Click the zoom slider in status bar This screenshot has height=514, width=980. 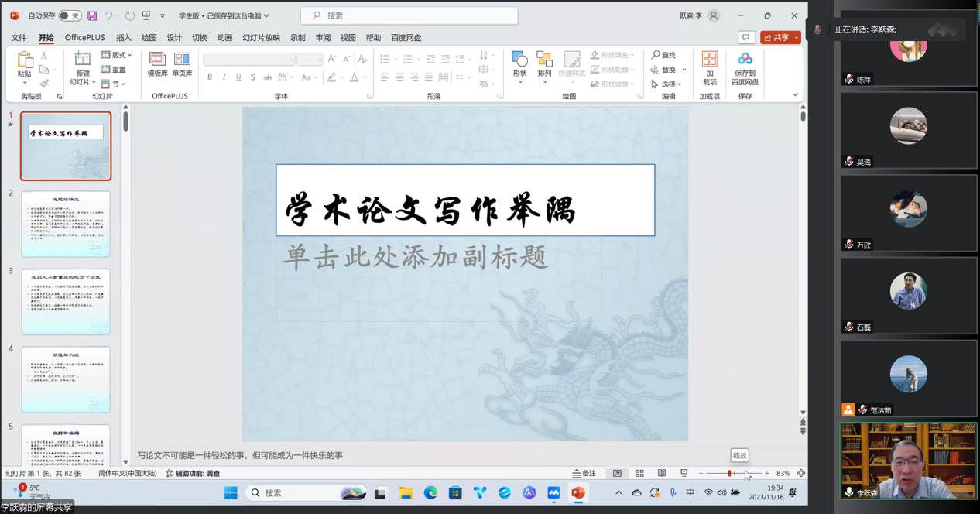729,473
